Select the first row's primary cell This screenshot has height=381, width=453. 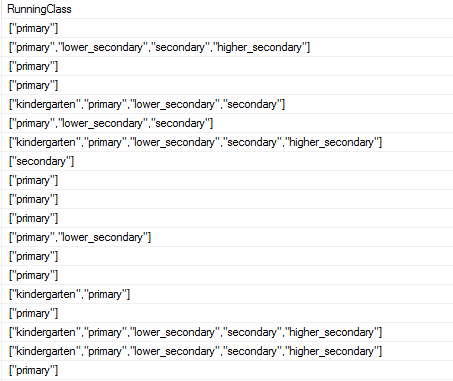pyautogui.click(x=227, y=28)
